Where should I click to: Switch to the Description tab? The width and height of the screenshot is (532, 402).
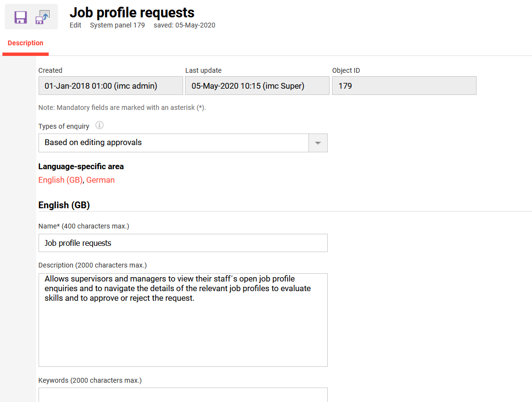tap(26, 43)
